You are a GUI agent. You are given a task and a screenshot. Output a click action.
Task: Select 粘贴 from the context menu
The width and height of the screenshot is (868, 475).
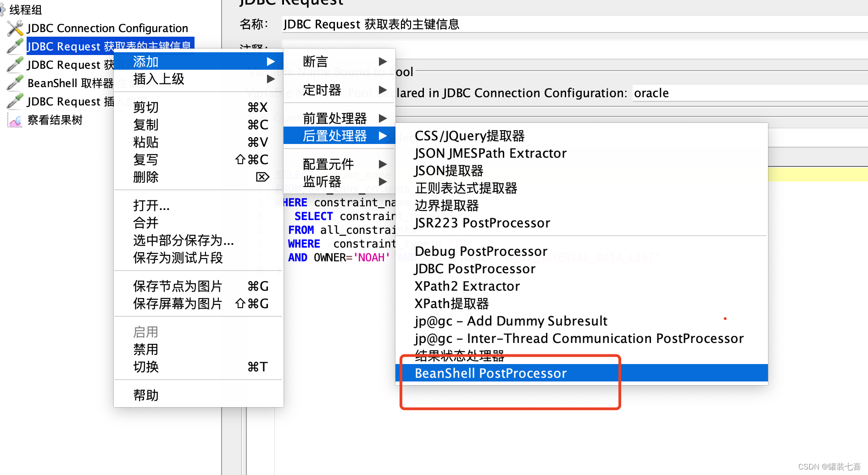199,142
